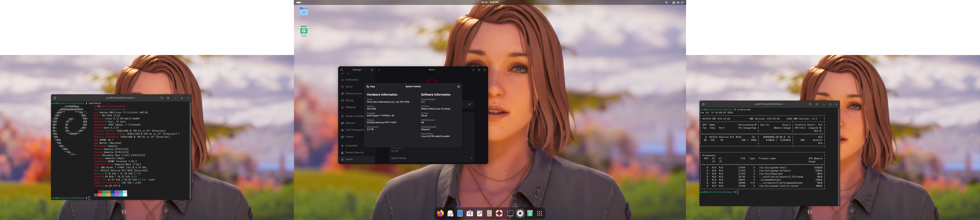The height and width of the screenshot is (220, 980).
Task: Click the 'AMD Ryzen™ 7 5700X x 16' processor value
Action: (x=381, y=116)
